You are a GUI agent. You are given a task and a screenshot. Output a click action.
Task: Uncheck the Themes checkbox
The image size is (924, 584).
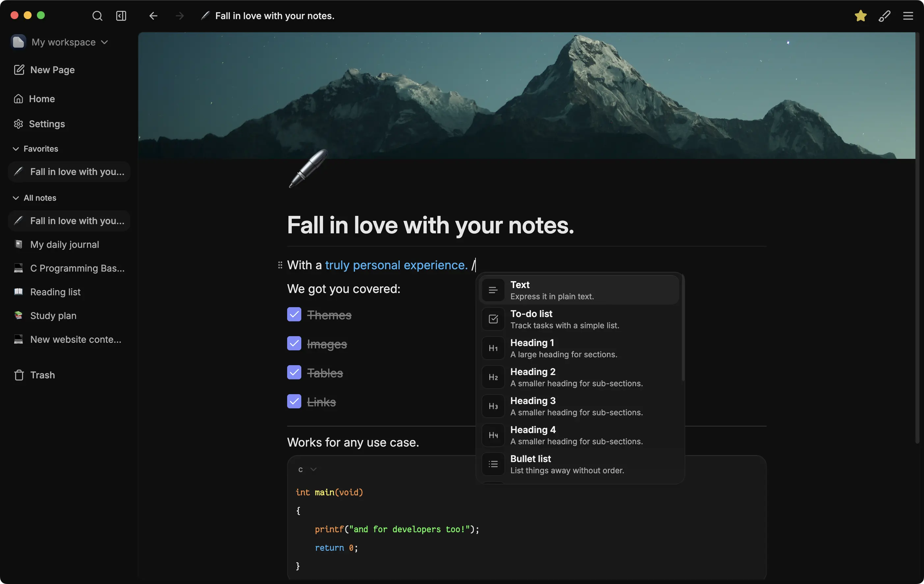[294, 314]
